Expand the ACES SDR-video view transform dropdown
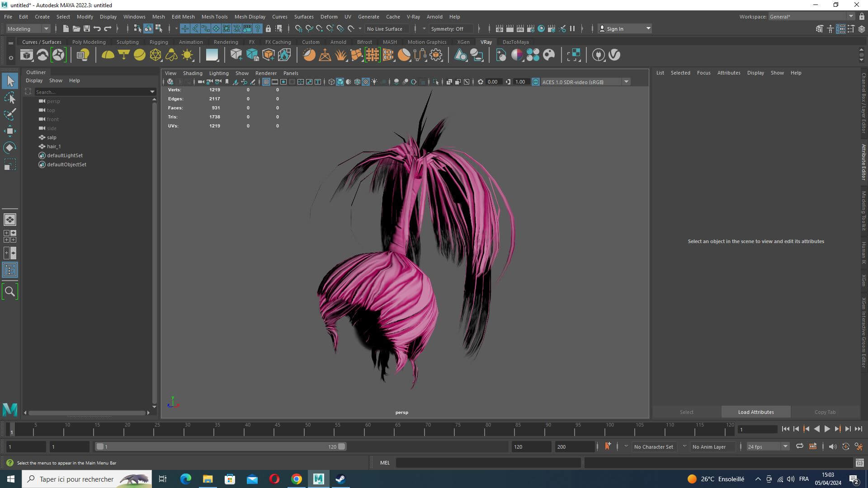Screen dimensions: 868x488 (x=626, y=82)
